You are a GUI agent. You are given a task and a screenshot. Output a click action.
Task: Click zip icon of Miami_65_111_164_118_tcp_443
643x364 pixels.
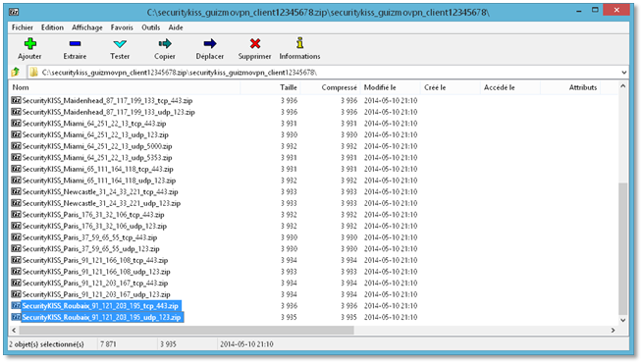(16, 169)
